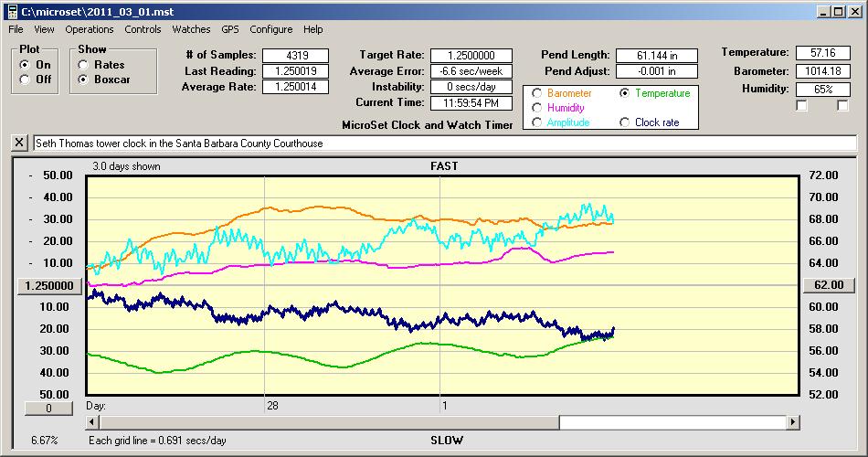Screen dimensions: 868x457
Task: Open the Watches menu
Action: tap(191, 29)
